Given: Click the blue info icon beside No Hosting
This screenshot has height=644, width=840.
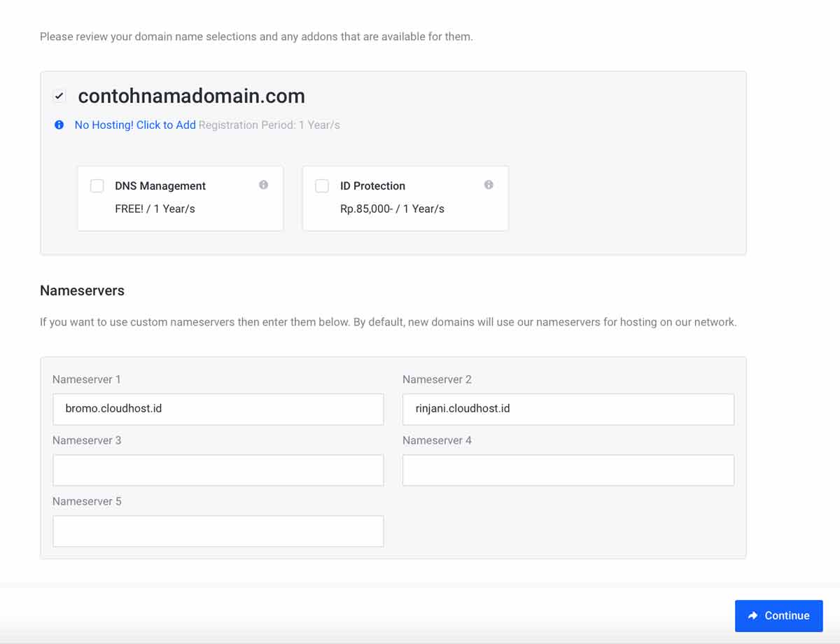Looking at the screenshot, I should click(59, 125).
